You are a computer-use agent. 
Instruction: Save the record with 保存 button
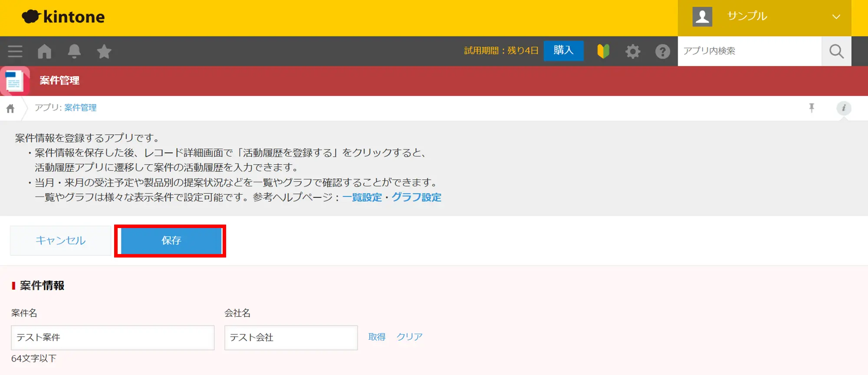click(x=171, y=241)
